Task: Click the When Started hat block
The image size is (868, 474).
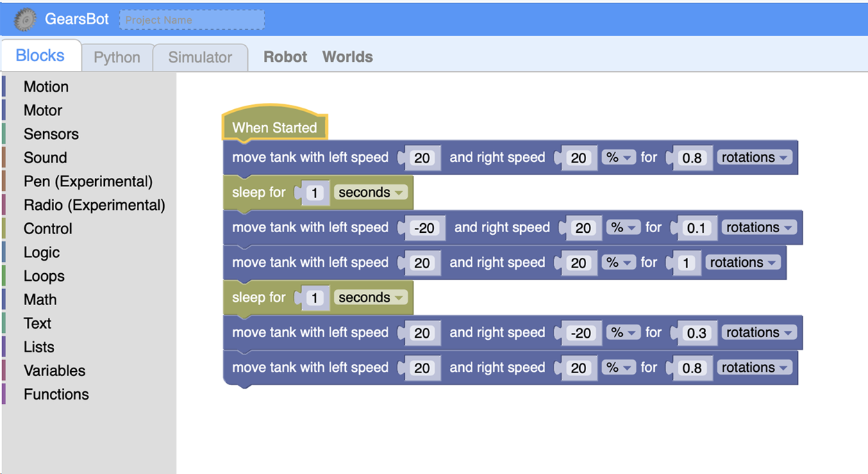Action: [x=274, y=128]
